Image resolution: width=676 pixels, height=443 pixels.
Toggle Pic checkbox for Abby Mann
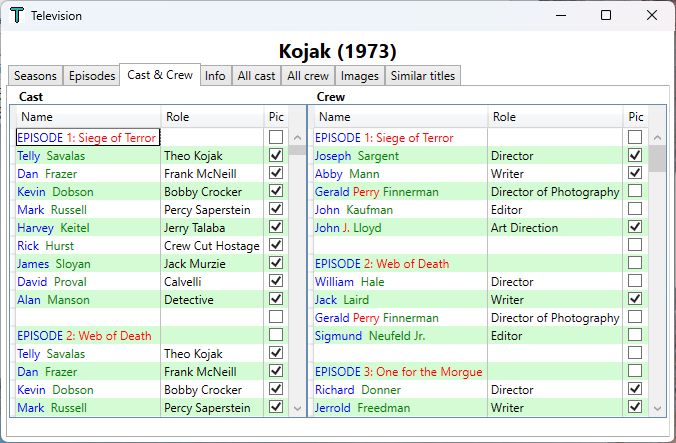(635, 173)
